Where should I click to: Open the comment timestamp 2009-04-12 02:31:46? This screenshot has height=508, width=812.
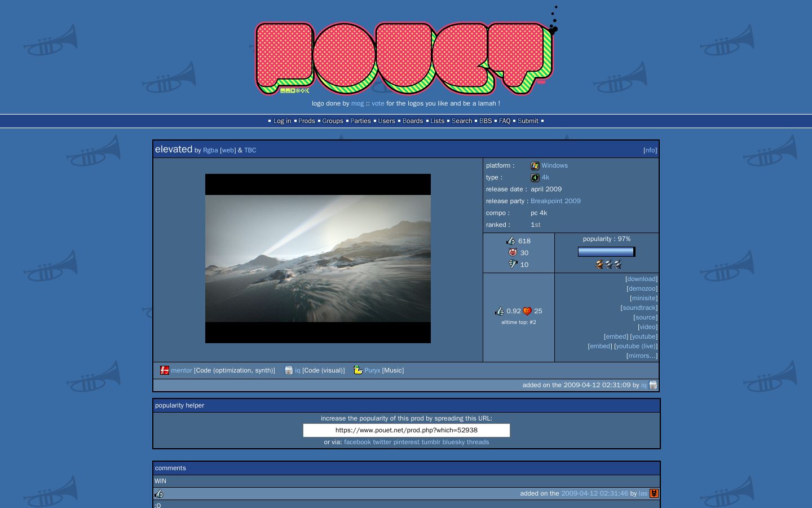click(x=594, y=493)
